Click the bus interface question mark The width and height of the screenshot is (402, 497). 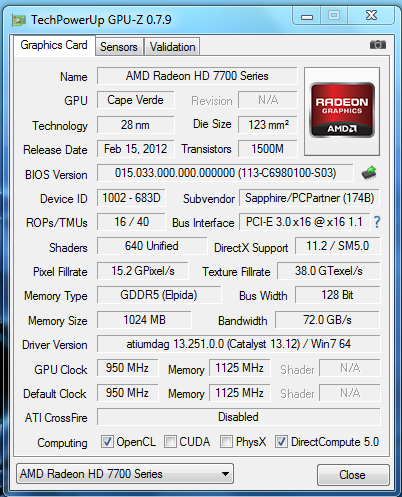[x=377, y=222]
